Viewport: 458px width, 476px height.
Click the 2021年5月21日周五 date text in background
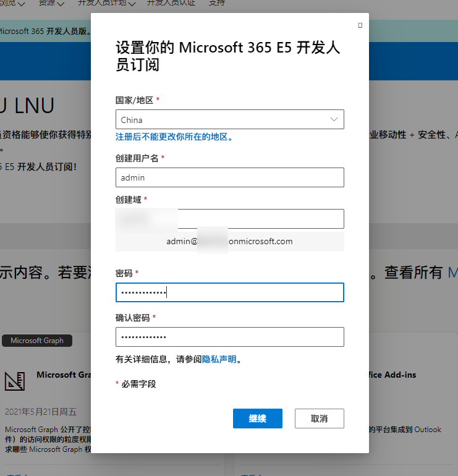click(x=41, y=412)
